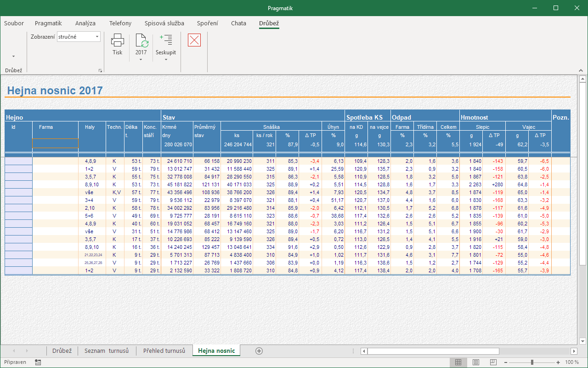Click zoom out minus icon
The width and height of the screenshot is (588, 368).
pos(505,362)
